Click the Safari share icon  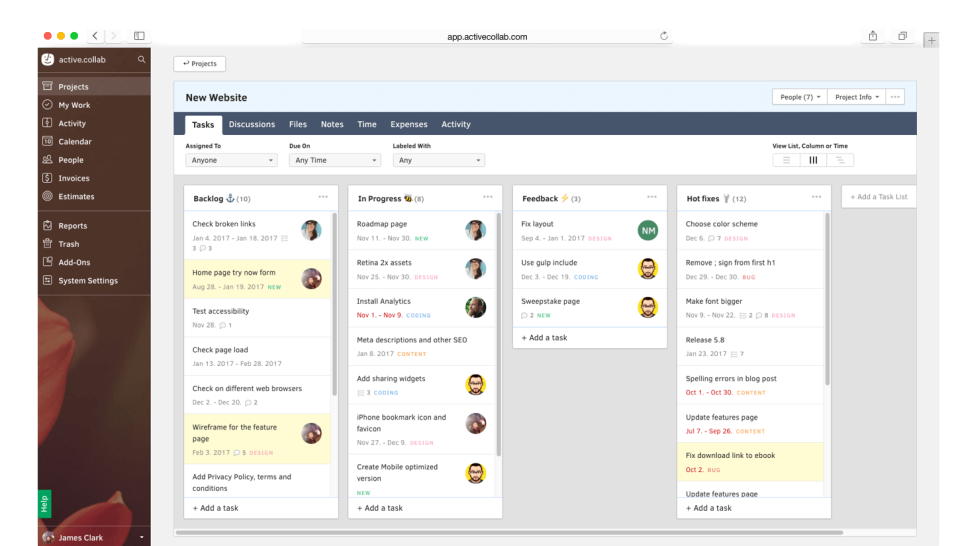point(872,36)
